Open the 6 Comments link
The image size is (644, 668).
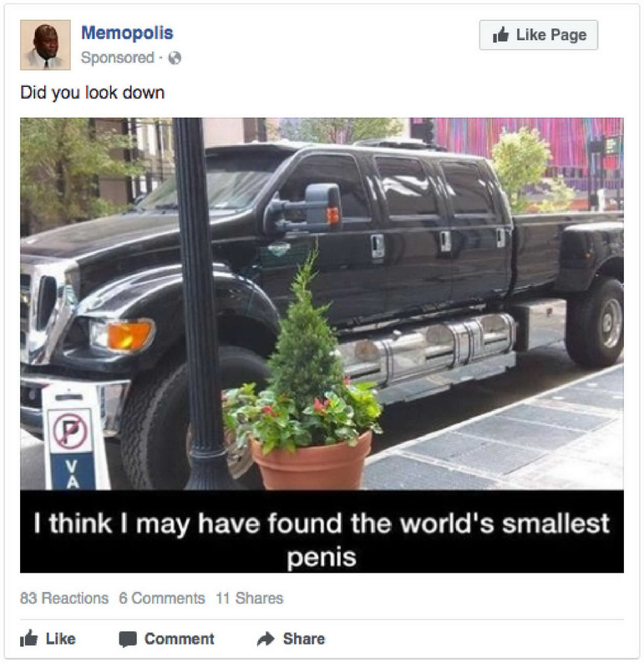(162, 598)
